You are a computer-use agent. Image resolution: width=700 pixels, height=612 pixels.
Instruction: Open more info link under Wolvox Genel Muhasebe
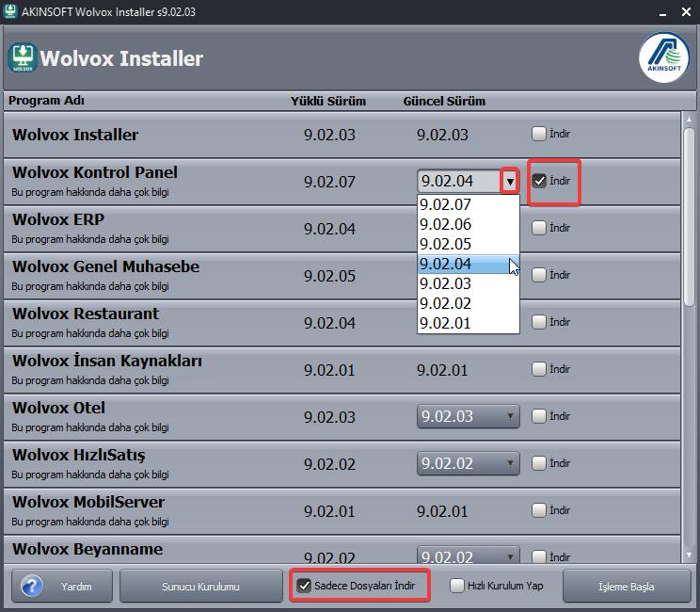point(90,286)
